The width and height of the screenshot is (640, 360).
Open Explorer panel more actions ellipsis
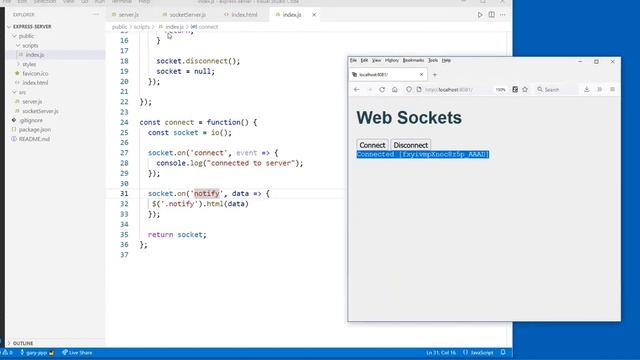[x=96, y=15]
